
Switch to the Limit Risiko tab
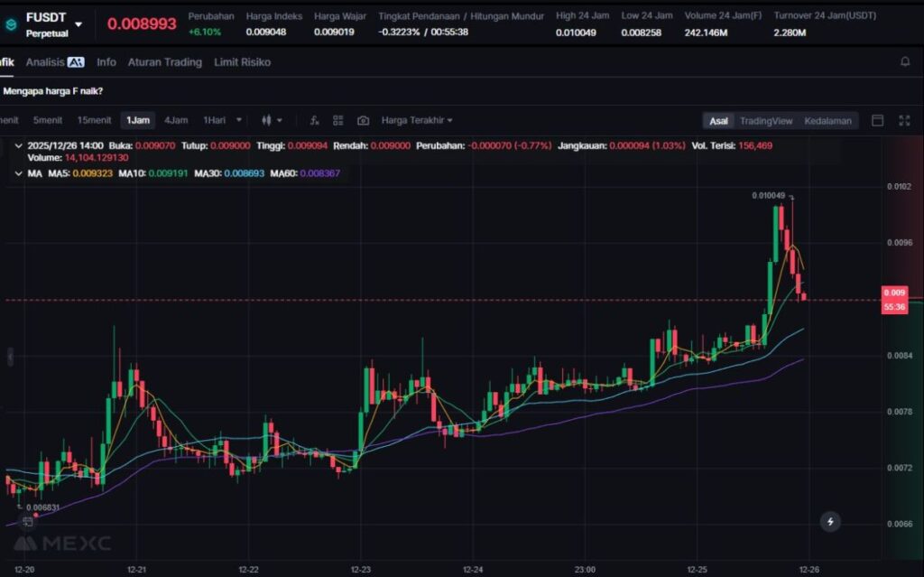(242, 62)
